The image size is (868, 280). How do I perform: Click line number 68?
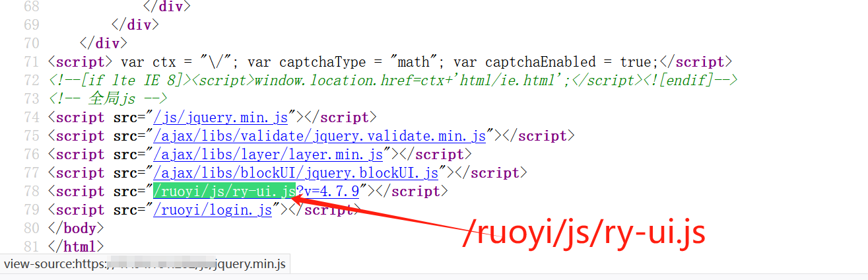point(32,7)
